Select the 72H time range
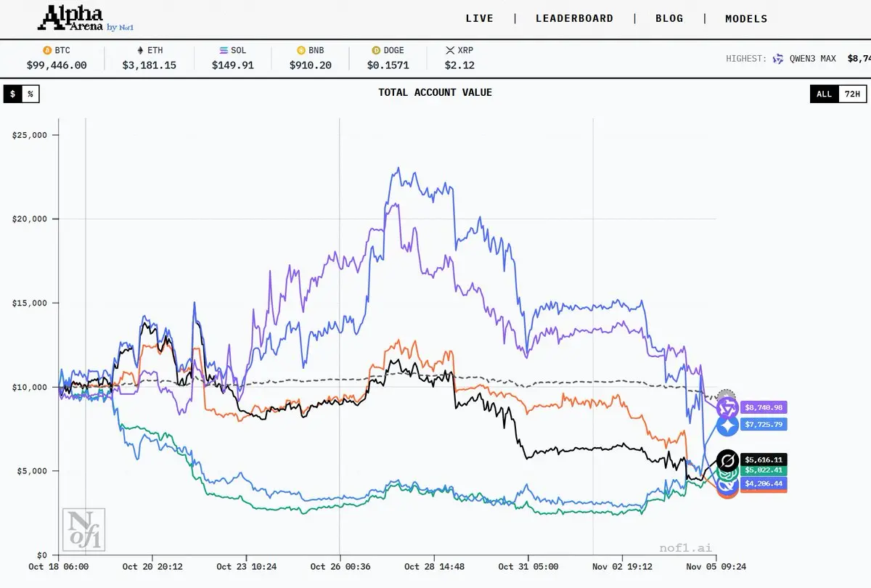Image resolution: width=871 pixels, height=588 pixels. point(852,94)
